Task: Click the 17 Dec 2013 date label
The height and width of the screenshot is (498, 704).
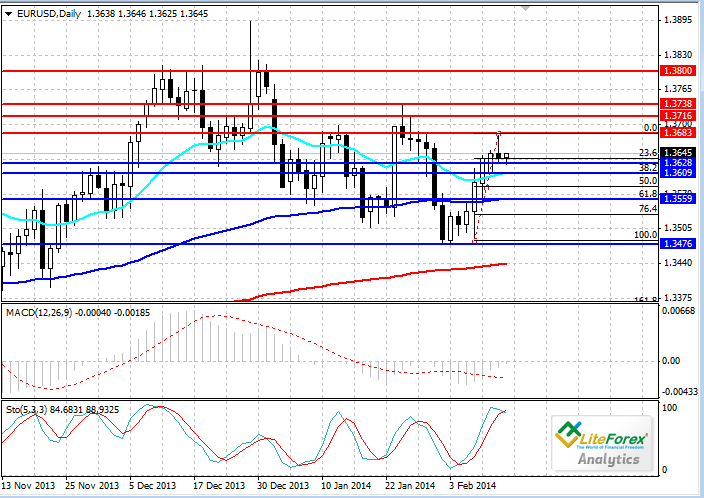Action: [219, 486]
